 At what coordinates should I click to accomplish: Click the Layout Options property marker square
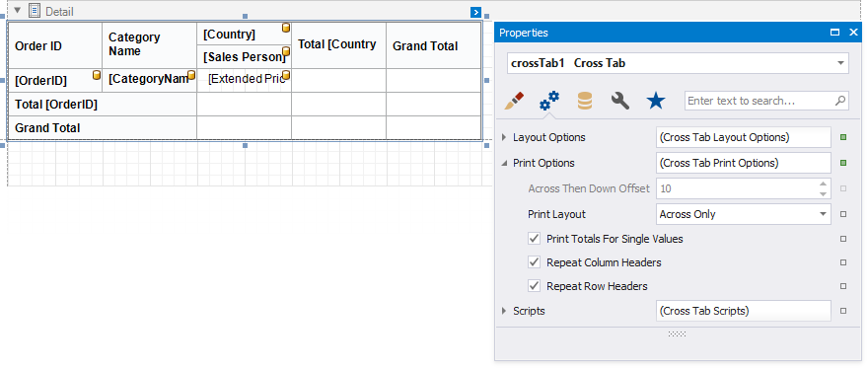point(843,137)
